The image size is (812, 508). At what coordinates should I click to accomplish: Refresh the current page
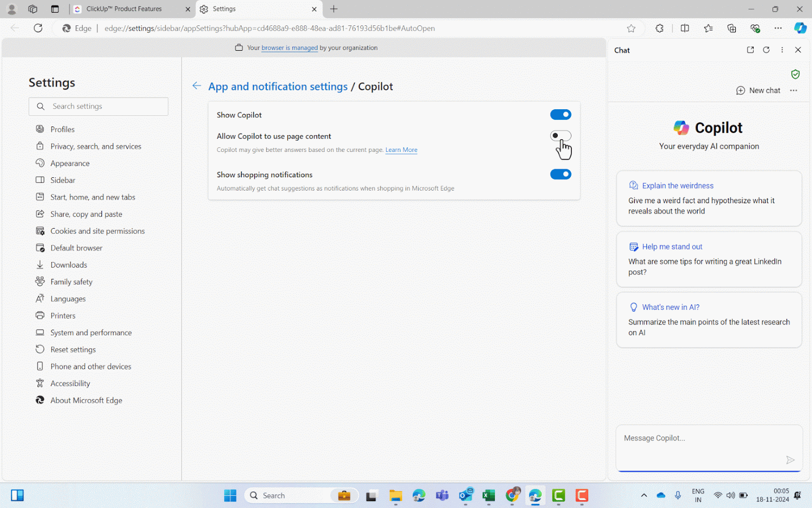click(38, 28)
